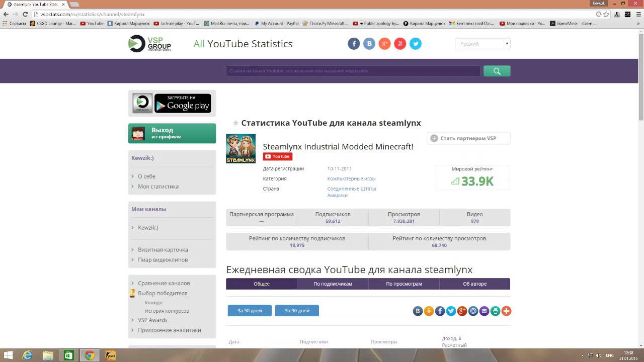Open Internet Explorer from taskbar
This screenshot has height=362, width=644.
click(28, 355)
